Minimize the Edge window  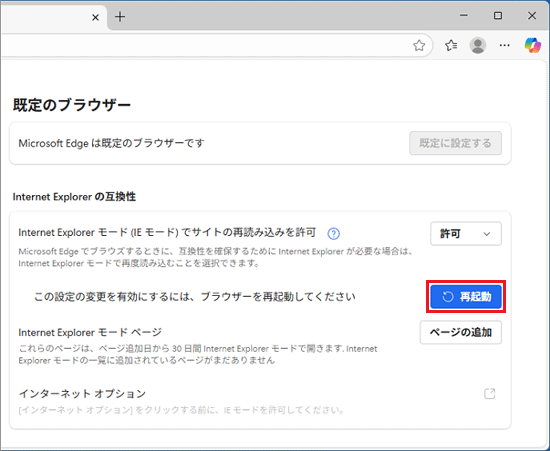coord(464,16)
